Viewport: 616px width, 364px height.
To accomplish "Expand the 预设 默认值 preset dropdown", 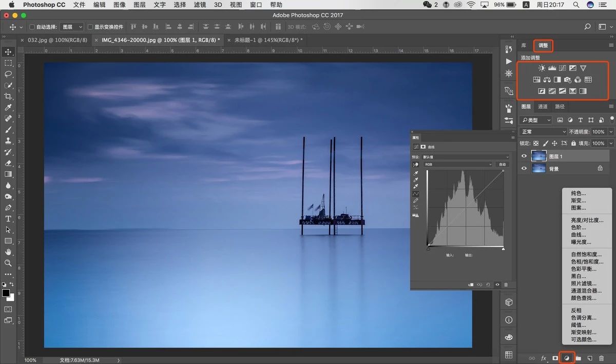I will click(466, 157).
